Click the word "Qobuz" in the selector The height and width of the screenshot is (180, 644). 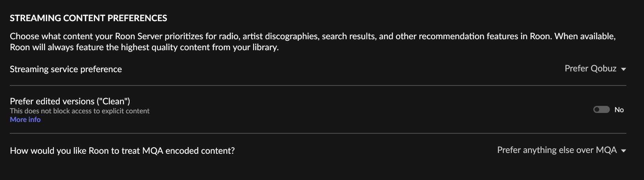point(604,69)
